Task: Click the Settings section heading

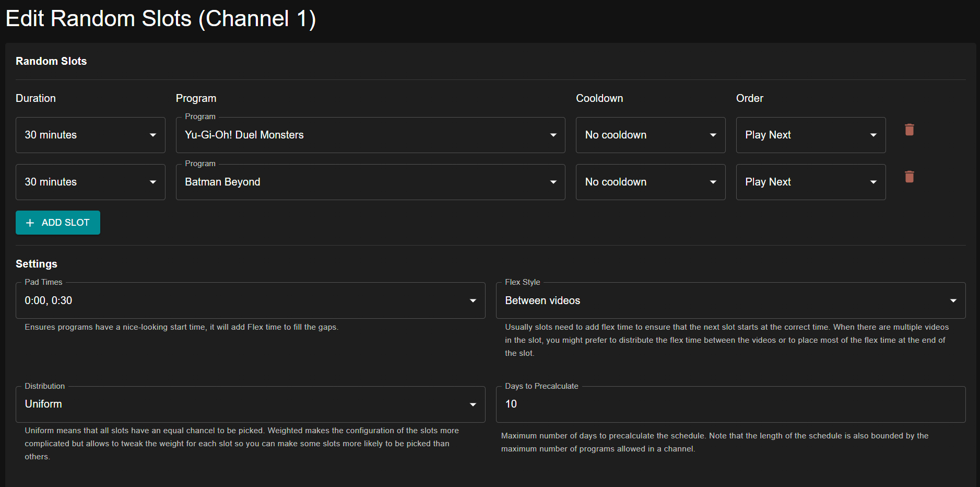Action: click(x=37, y=264)
